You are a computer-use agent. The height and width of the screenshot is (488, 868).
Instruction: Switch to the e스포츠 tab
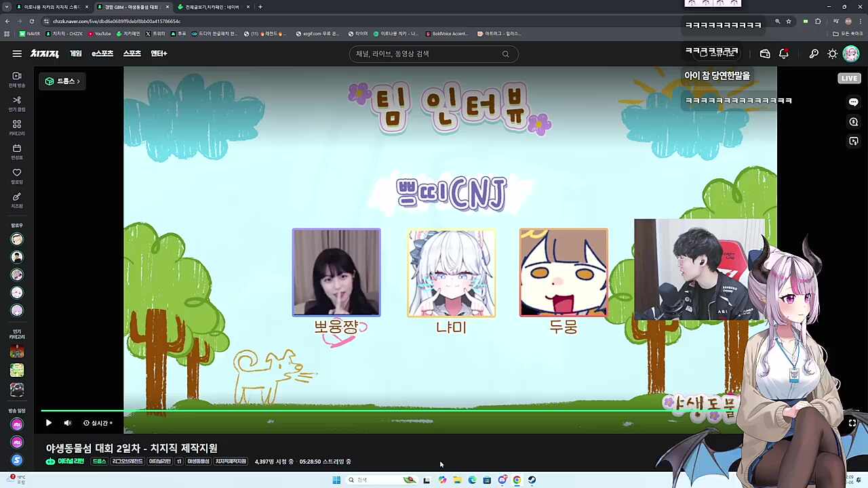pos(102,54)
